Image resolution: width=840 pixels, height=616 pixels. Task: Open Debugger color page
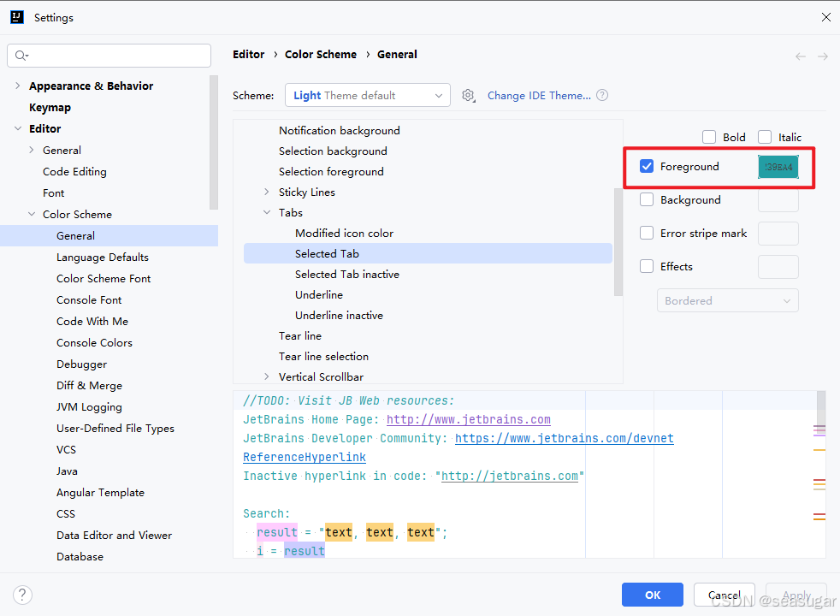(x=81, y=364)
